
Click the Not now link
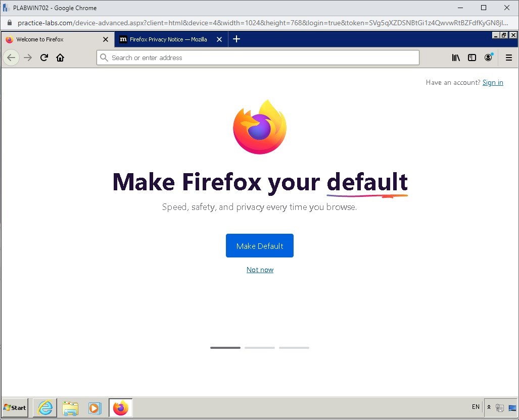tap(260, 270)
